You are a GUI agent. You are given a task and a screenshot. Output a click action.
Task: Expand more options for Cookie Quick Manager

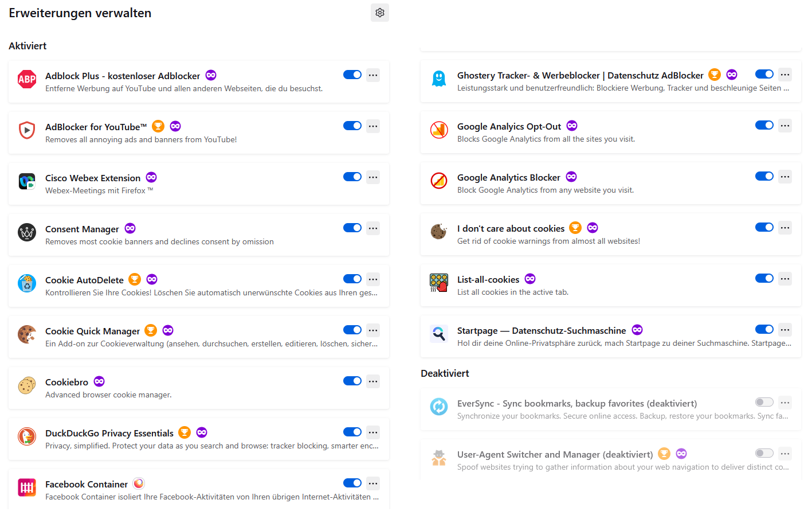click(373, 330)
